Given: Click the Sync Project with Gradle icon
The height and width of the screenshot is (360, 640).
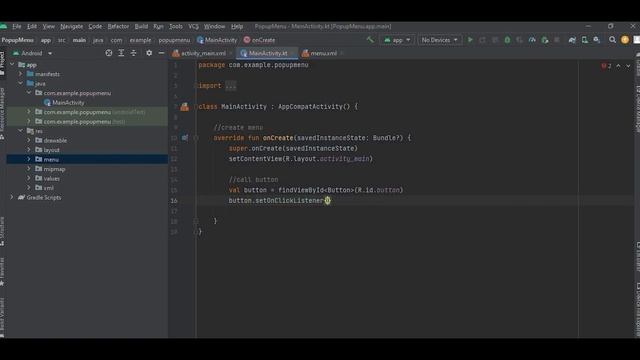Looking at the screenshot, I should point(572,40).
